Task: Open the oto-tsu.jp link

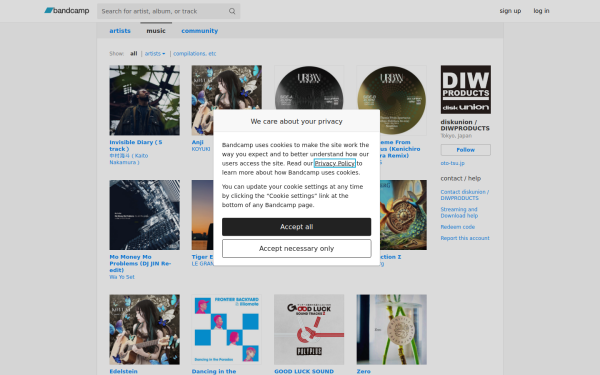Action: 452,163
